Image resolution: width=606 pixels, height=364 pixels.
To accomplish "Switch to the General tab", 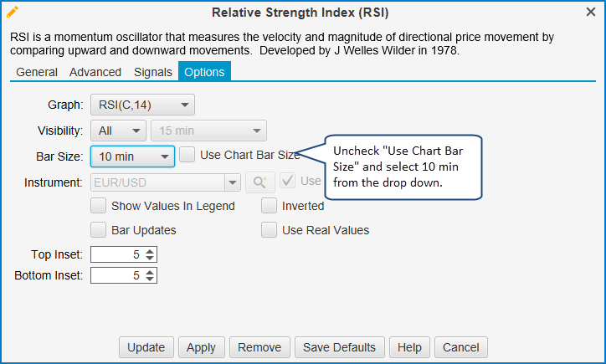I will 37,72.
